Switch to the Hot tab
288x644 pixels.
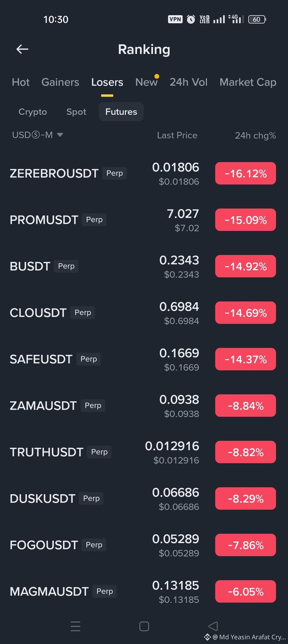(21, 82)
